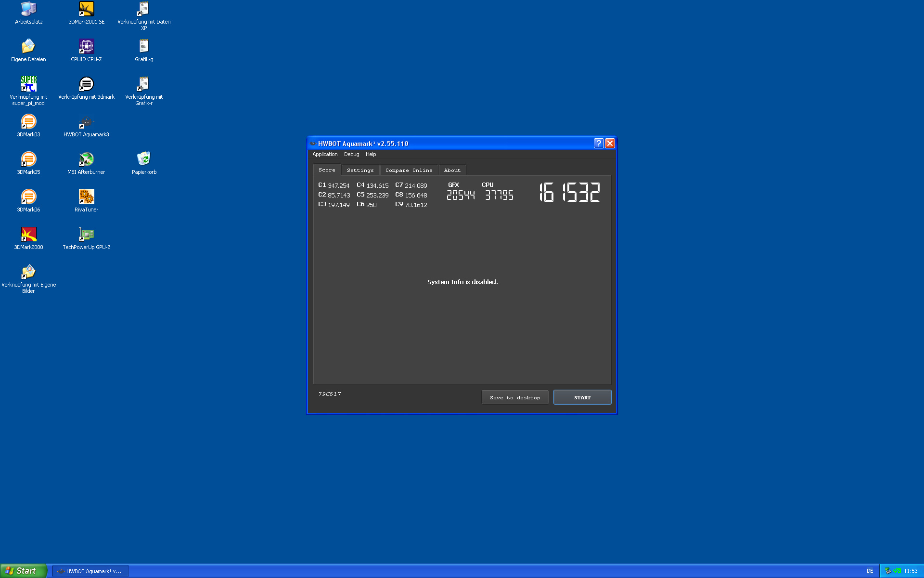The image size is (924, 578).
Task: Click the 'System Info is disabled.' message
Action: 462,282
